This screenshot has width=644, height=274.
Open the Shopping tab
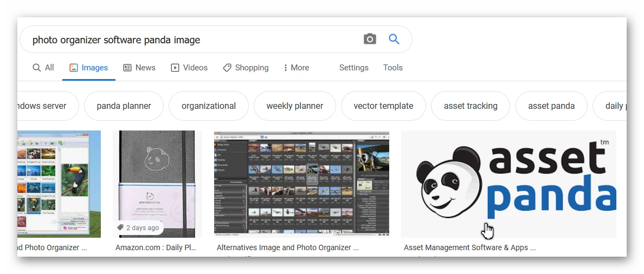[x=246, y=68]
